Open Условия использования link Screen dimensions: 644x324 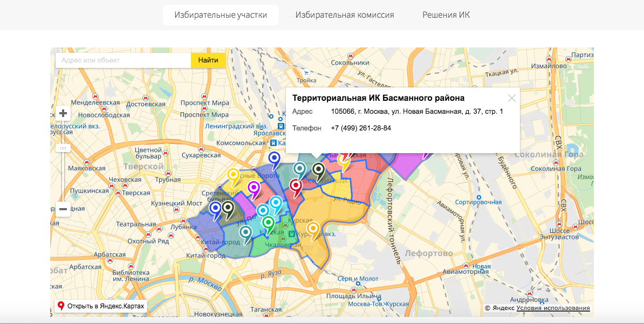point(553,308)
